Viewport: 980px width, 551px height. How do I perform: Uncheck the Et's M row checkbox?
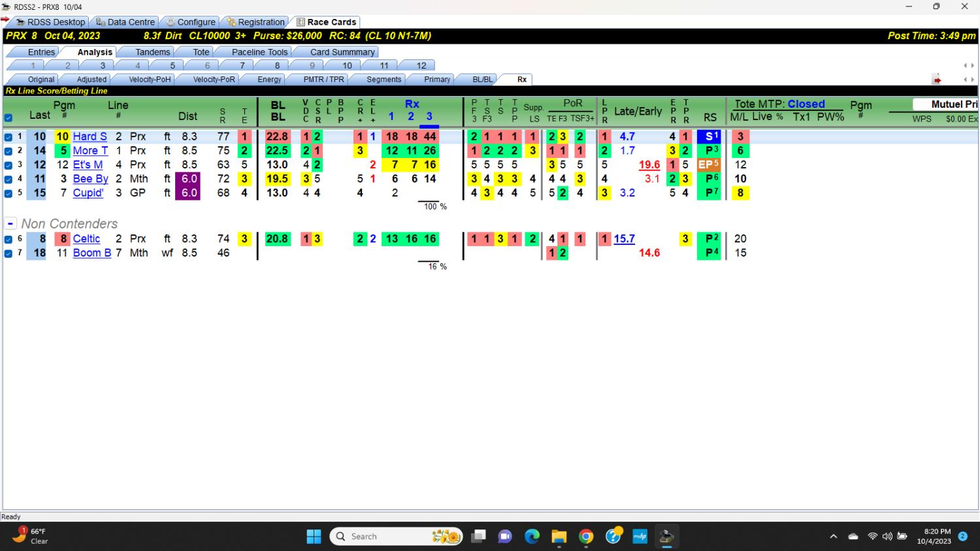click(x=8, y=165)
